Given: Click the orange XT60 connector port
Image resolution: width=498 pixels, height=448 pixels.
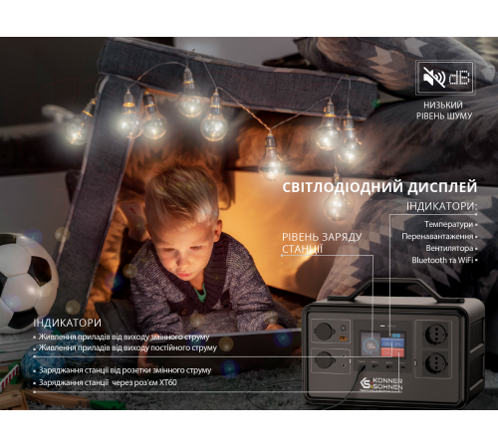Looking at the screenshot, I should click(344, 338).
